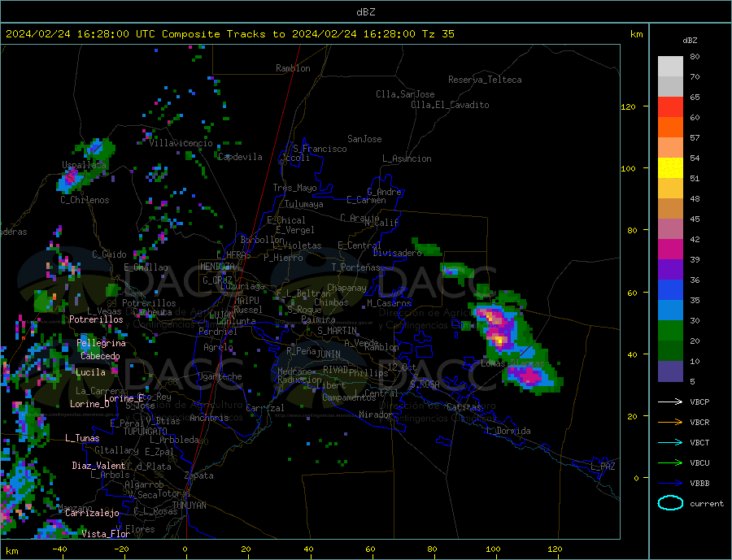Image resolution: width=732 pixels, height=560 pixels.
Task: Click the 60 tick on the vertical km axis
Action: coord(632,293)
